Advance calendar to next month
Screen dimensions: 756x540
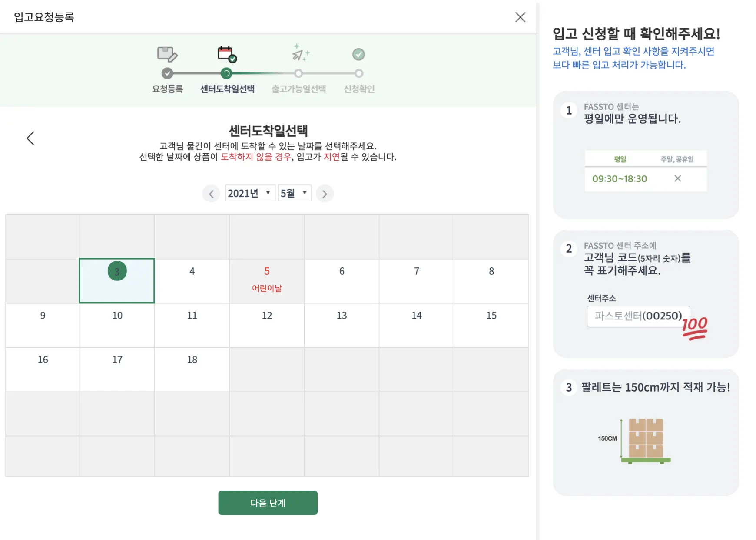[325, 194]
